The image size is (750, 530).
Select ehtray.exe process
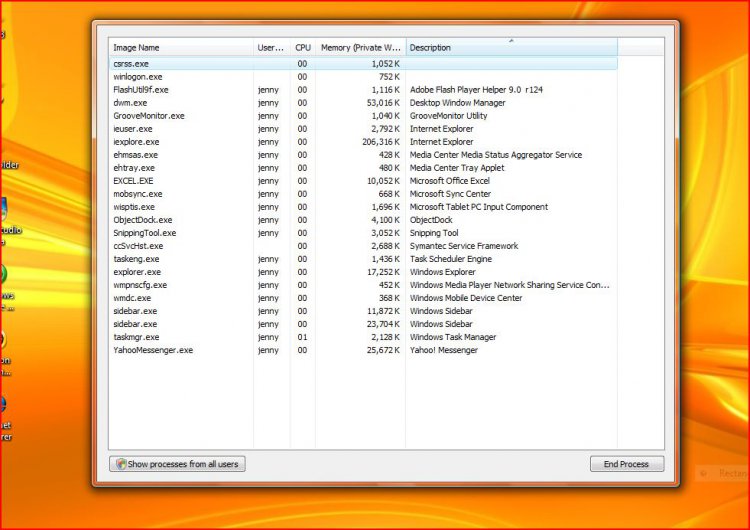pos(363,168)
